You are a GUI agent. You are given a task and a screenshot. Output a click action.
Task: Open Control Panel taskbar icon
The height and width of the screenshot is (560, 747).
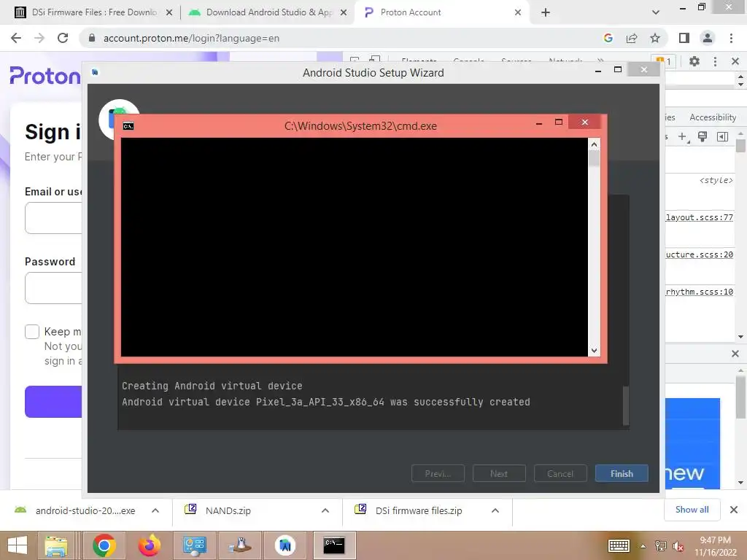click(194, 545)
